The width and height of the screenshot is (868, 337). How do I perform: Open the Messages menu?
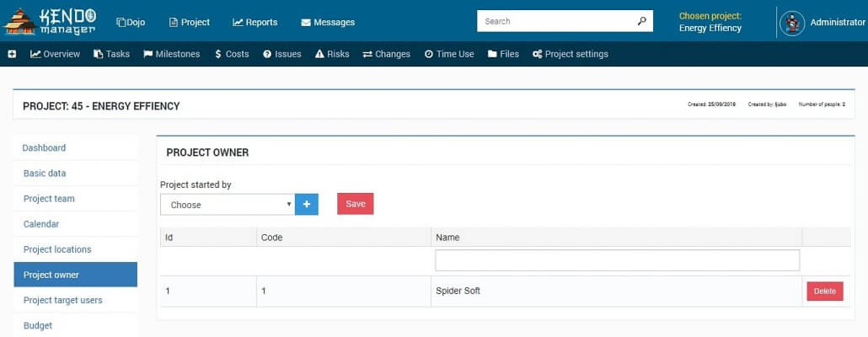coord(328,22)
